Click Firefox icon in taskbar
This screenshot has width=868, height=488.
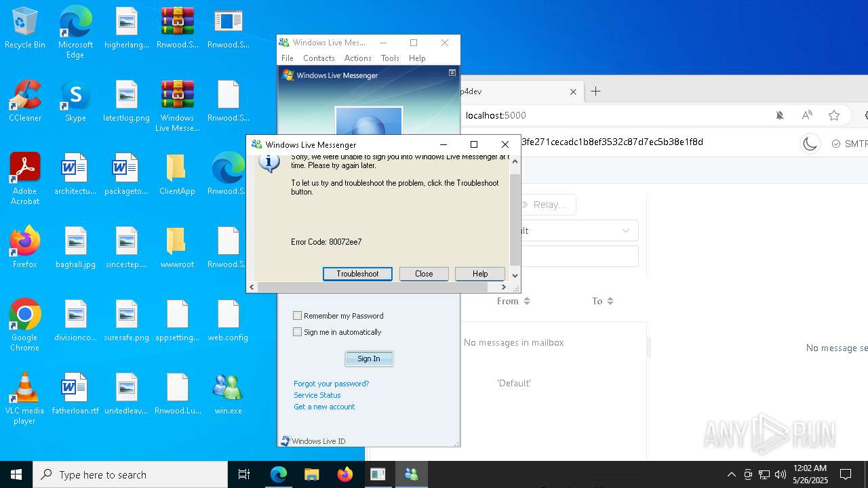coord(345,474)
